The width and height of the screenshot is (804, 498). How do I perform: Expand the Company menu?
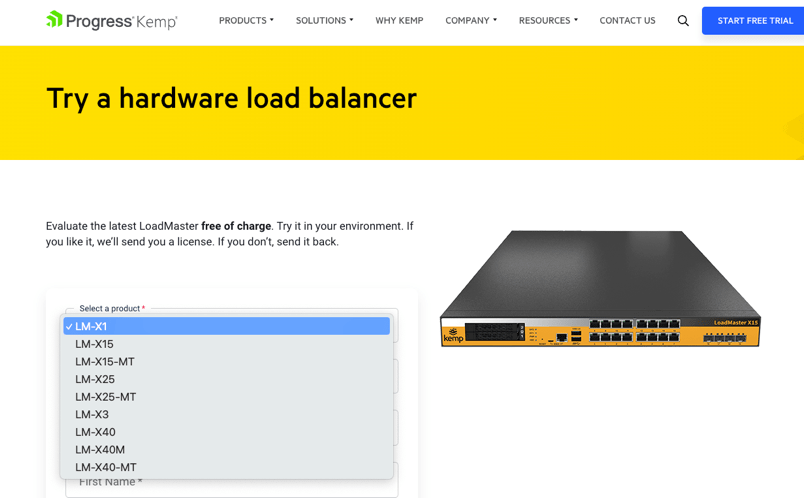[x=471, y=21]
